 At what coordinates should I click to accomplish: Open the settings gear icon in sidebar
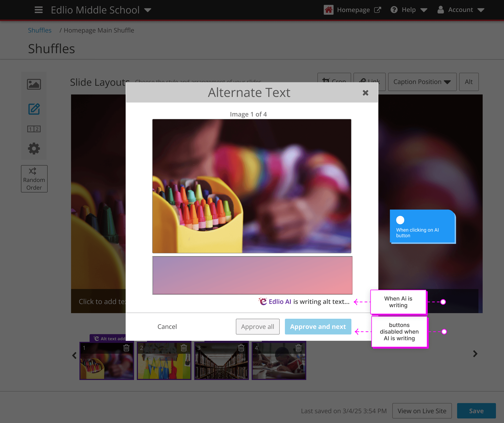pyautogui.click(x=34, y=149)
